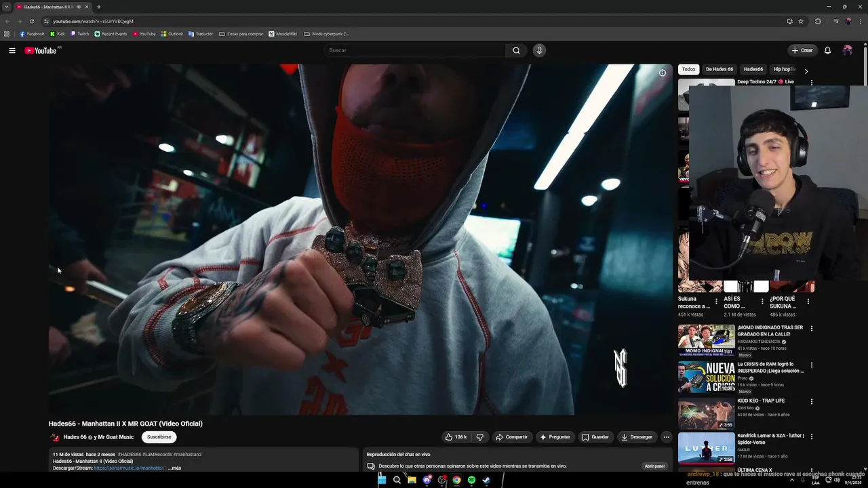Open Windows taskbar search
The width and height of the screenshot is (868, 488).
[397, 480]
